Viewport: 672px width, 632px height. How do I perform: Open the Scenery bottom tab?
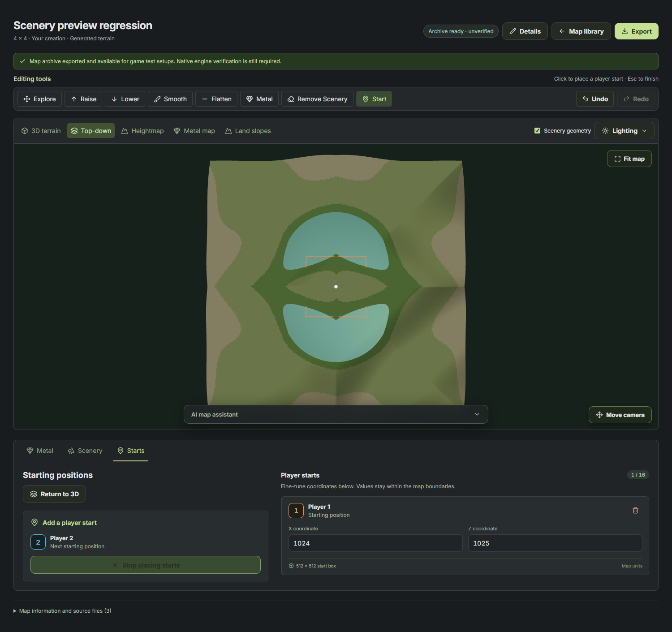tap(85, 451)
